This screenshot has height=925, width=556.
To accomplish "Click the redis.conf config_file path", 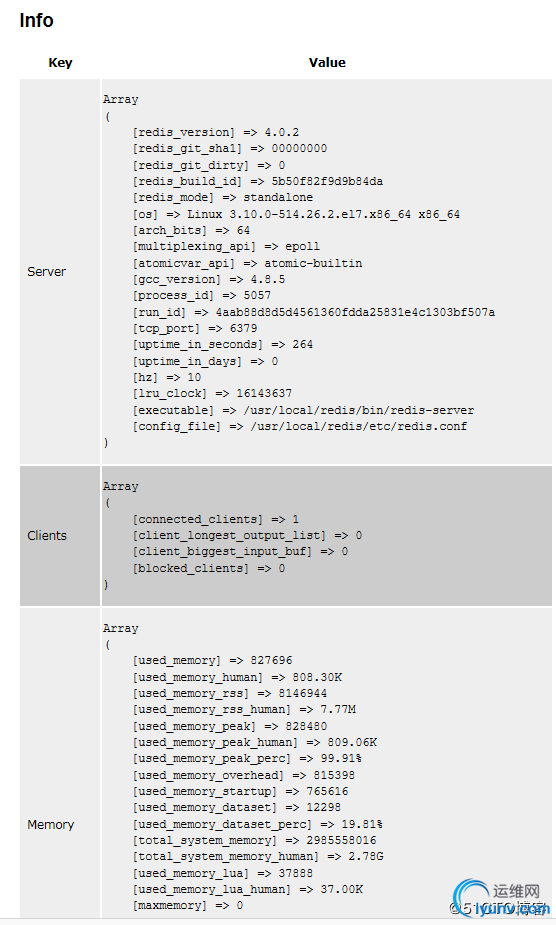I will [x=358, y=426].
